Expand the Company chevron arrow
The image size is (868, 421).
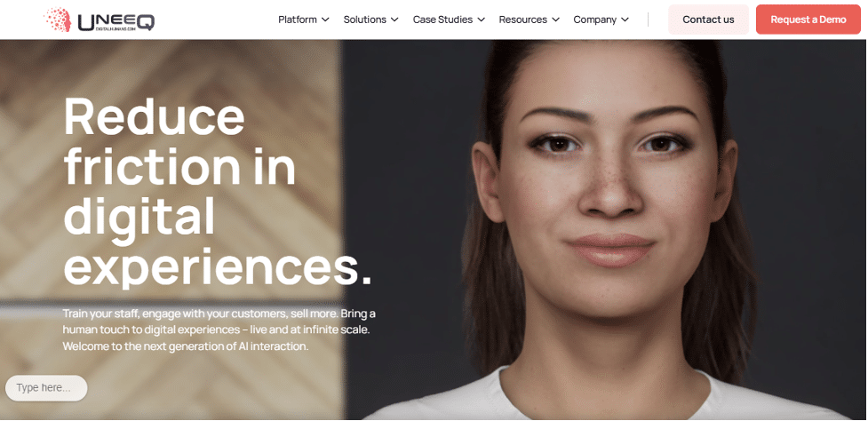625,20
